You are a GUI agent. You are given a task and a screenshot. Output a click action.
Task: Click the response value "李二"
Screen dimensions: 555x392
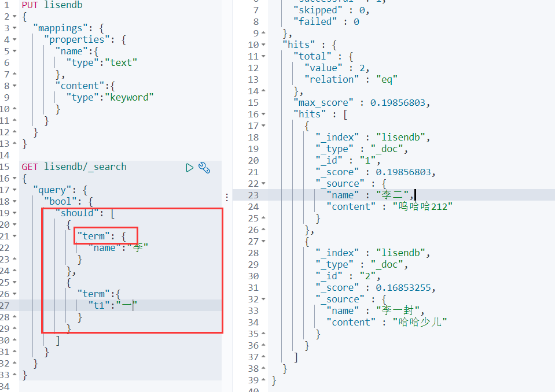[392, 195]
